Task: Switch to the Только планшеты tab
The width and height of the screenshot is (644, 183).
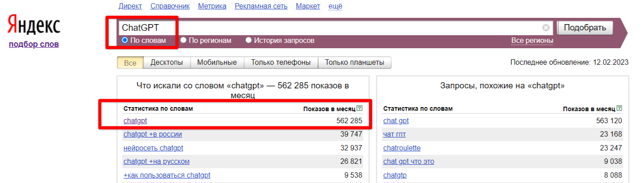Action: click(x=354, y=62)
